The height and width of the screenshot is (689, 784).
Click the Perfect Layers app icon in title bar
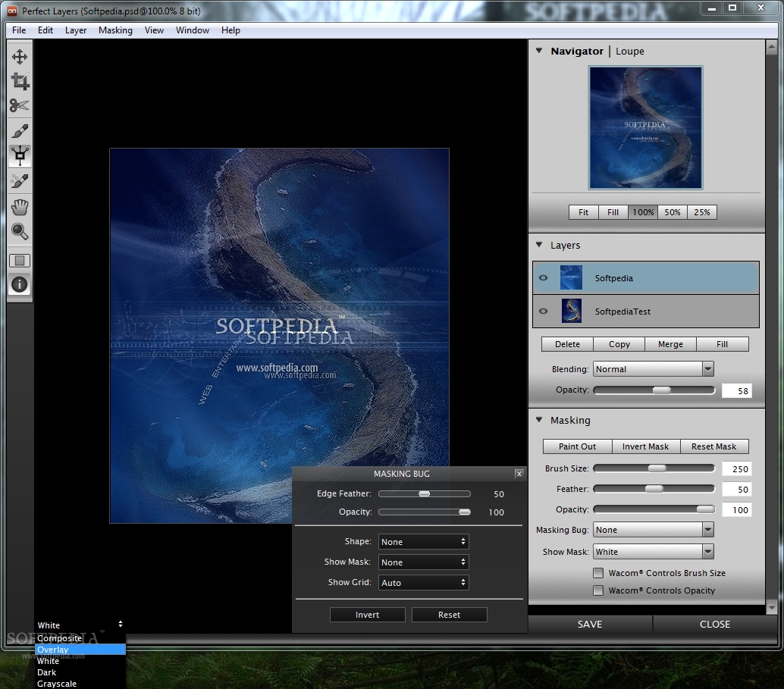[x=11, y=11]
